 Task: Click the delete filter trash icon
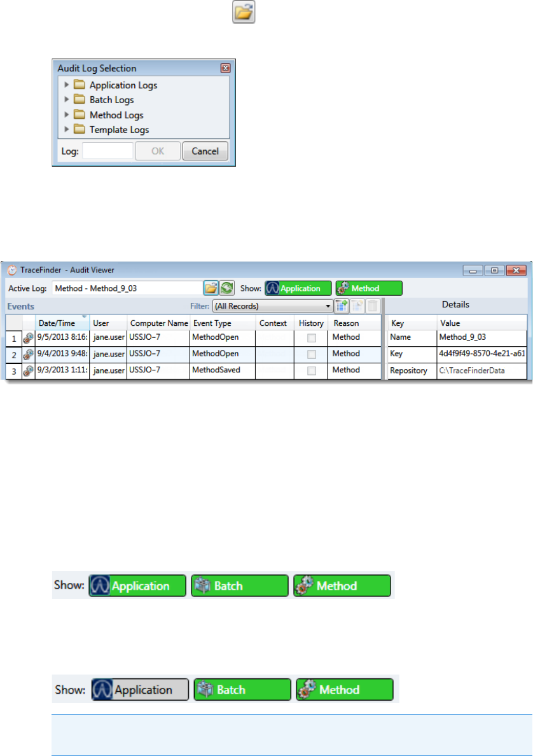pyautogui.click(x=373, y=306)
